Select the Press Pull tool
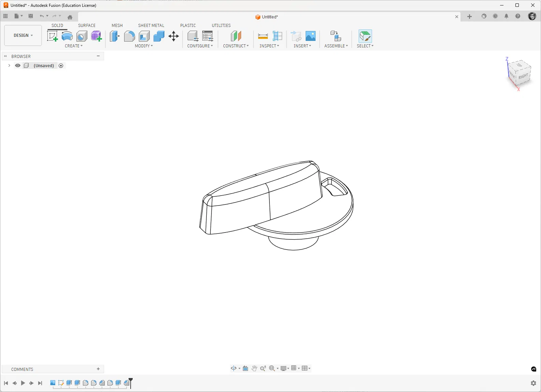This screenshot has height=392, width=541. tap(115, 36)
